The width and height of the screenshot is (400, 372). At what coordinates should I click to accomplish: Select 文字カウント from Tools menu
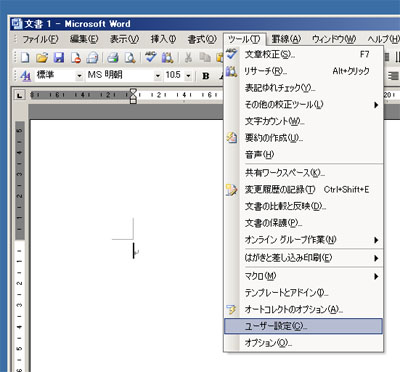coord(304,121)
